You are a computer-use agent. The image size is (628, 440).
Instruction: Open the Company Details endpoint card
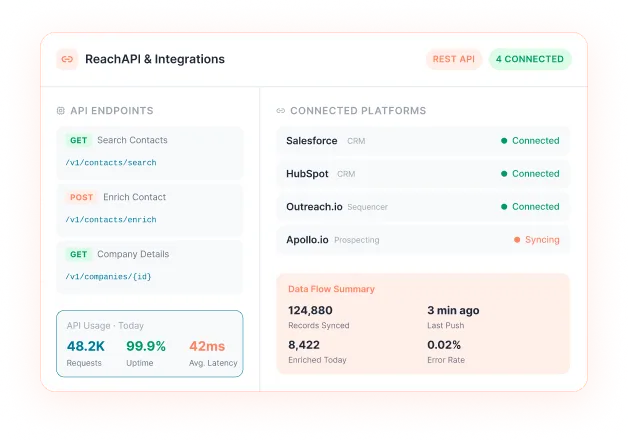click(x=150, y=267)
